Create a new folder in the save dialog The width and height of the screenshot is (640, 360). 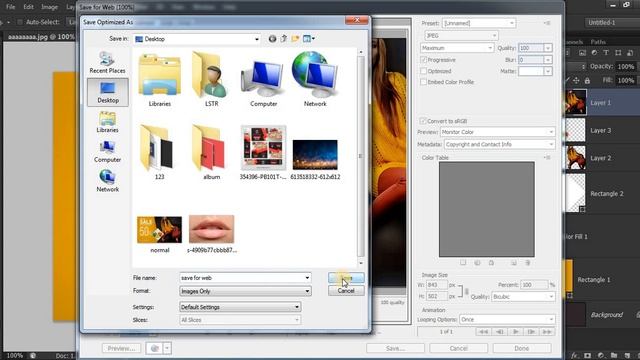point(295,39)
